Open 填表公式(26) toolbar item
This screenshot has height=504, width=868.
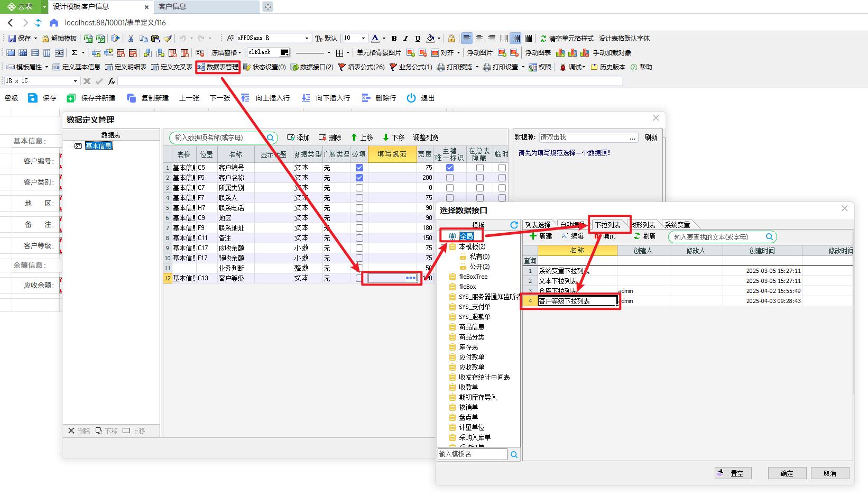[362, 67]
